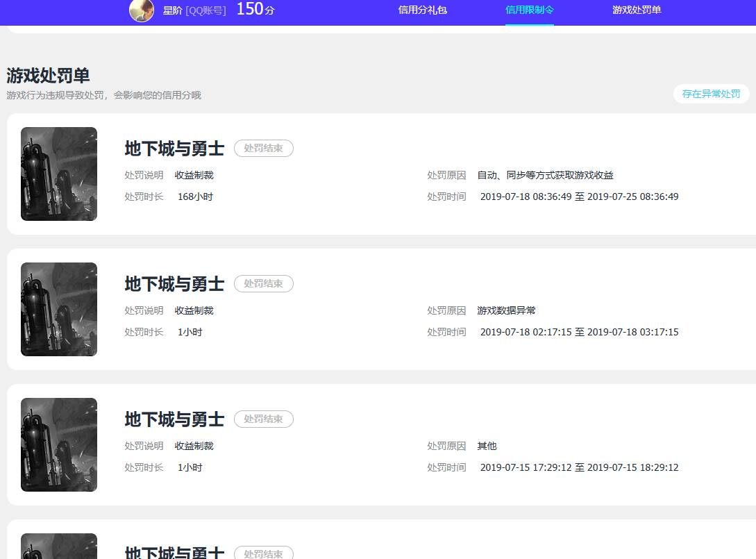Open the first 地下城与勇士 title link
Screen dimensions: 756x559
click(174, 149)
